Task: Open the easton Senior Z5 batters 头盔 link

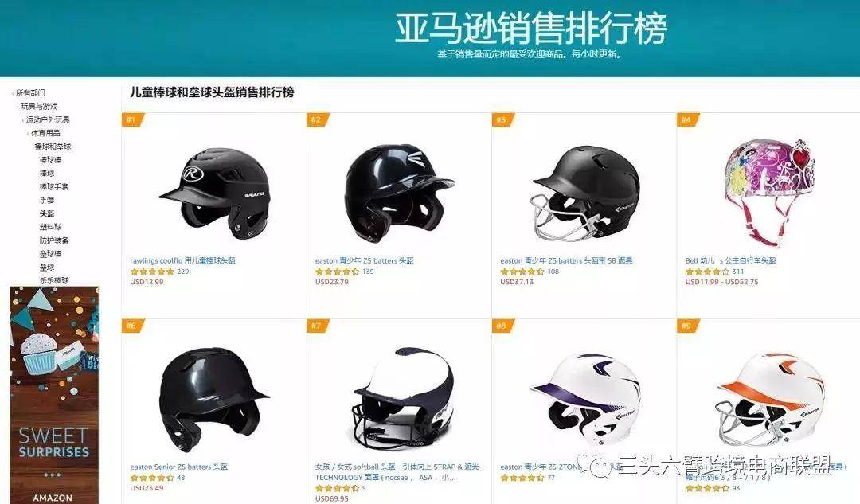Action: (179, 467)
